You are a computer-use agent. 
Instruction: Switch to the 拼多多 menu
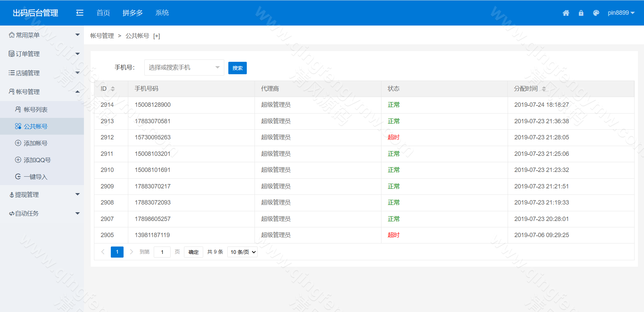coord(132,12)
